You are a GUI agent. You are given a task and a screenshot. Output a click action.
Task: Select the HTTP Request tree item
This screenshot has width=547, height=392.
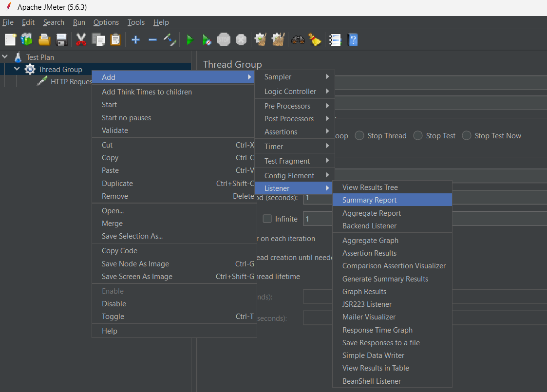pos(71,82)
